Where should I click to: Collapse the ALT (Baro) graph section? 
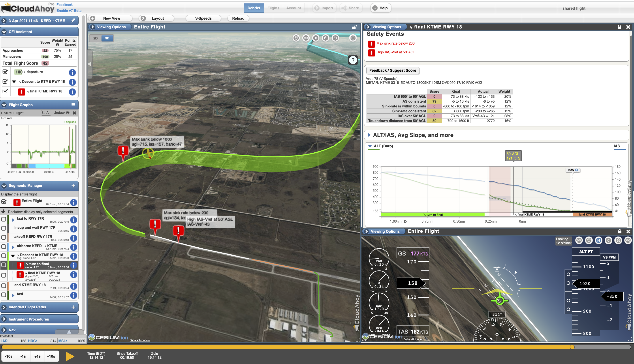tap(370, 146)
